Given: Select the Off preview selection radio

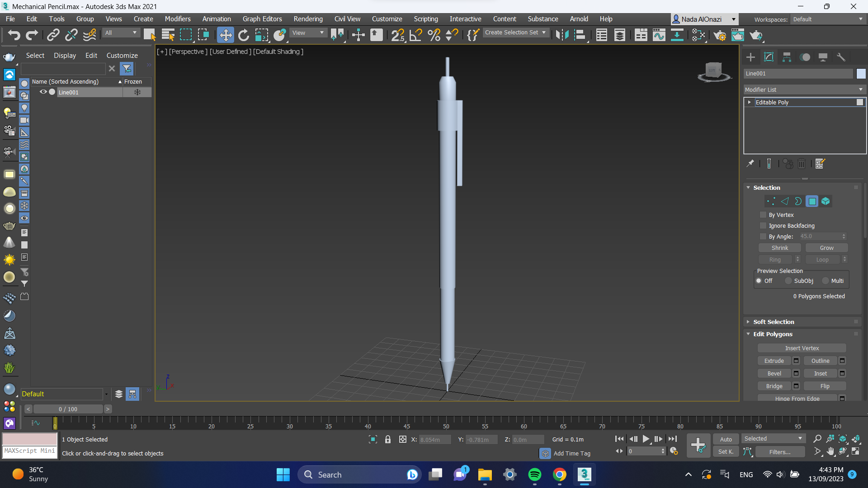Looking at the screenshot, I should point(759,281).
